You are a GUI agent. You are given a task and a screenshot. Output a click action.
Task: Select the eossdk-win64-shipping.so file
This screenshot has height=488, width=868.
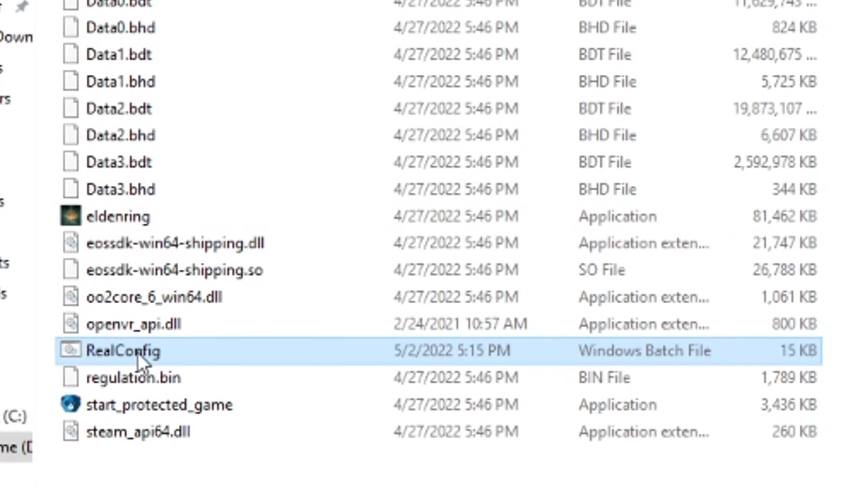[174, 270]
